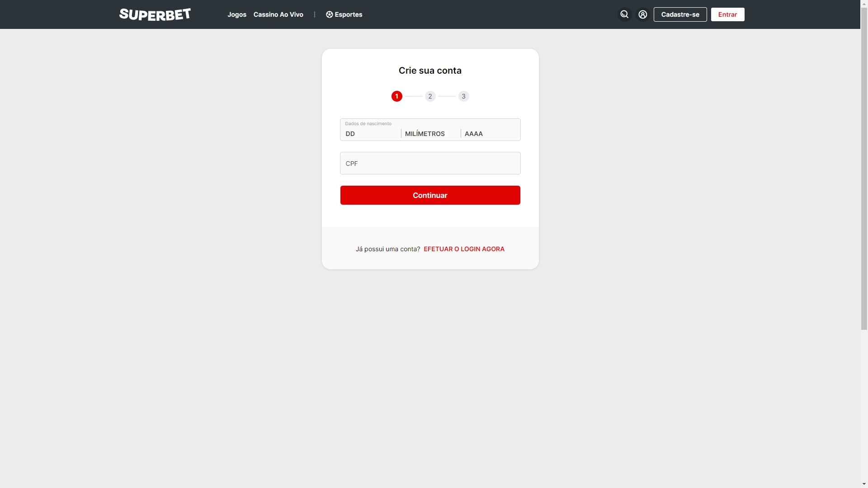The image size is (868, 488).
Task: Click the scrollbar down arrow
Action: pyautogui.click(x=864, y=484)
